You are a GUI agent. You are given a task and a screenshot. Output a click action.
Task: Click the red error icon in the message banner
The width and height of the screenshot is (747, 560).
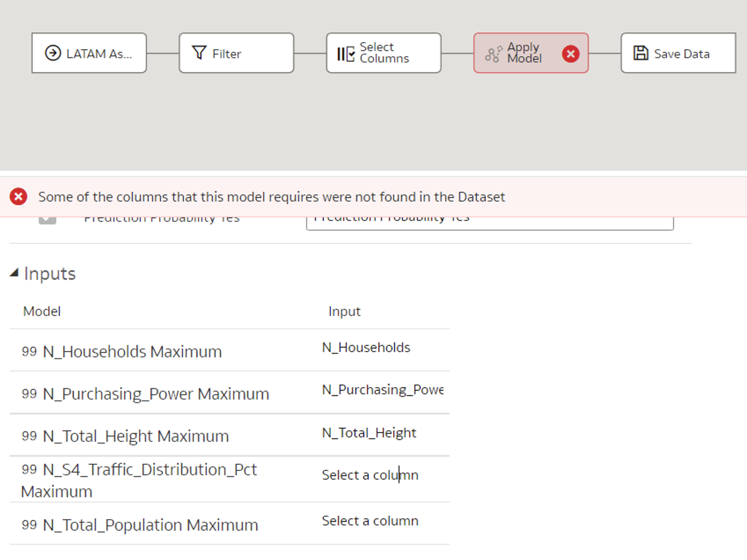19,196
